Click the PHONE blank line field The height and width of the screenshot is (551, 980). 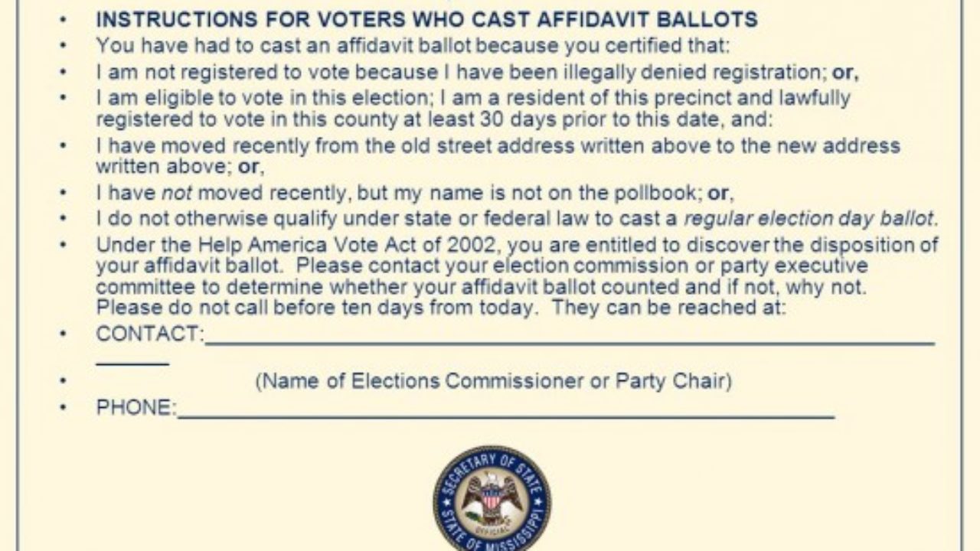505,417
